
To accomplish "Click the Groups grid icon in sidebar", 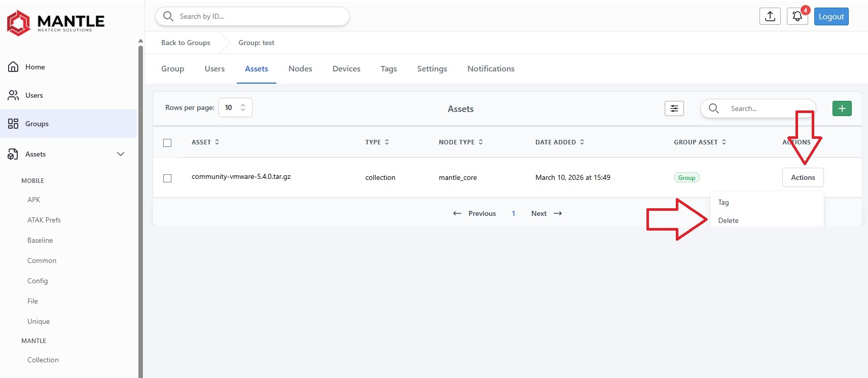I will [13, 124].
